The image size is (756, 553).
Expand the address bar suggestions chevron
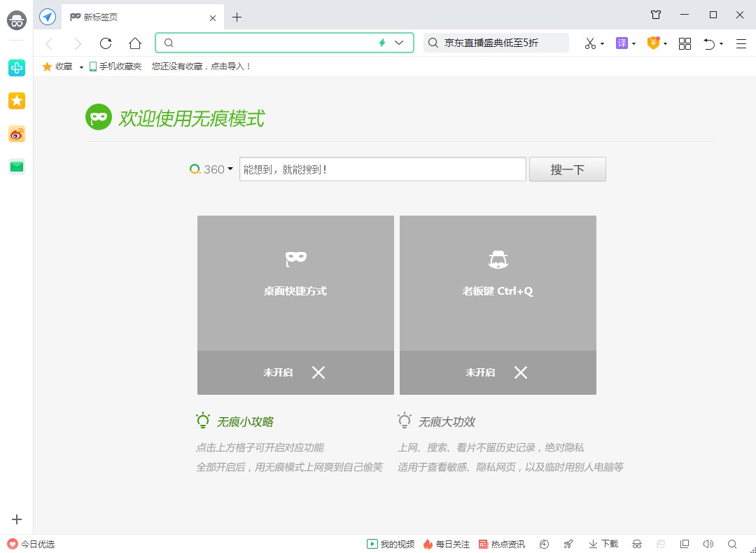click(399, 43)
